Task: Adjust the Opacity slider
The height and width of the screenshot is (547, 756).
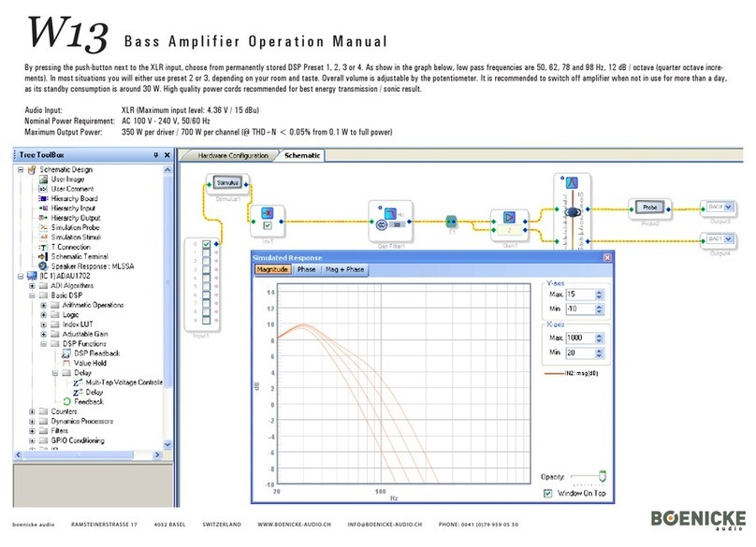Action: pyautogui.click(x=602, y=476)
